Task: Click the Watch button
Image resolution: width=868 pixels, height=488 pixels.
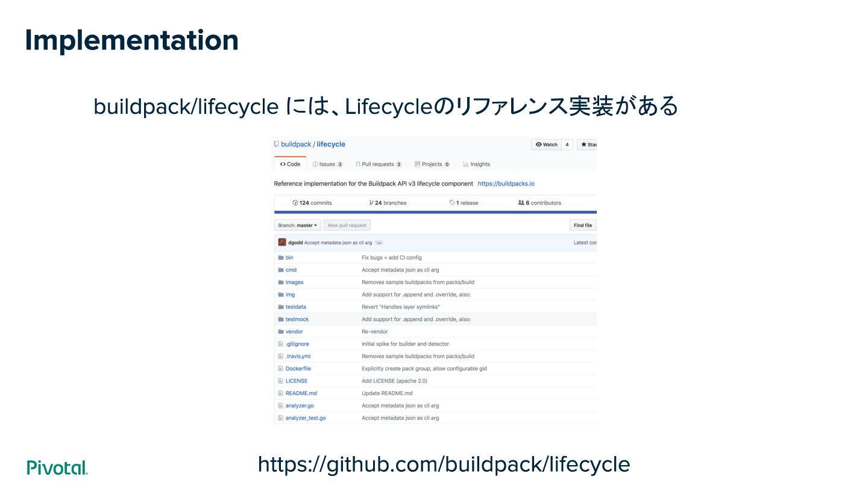Action: point(547,145)
